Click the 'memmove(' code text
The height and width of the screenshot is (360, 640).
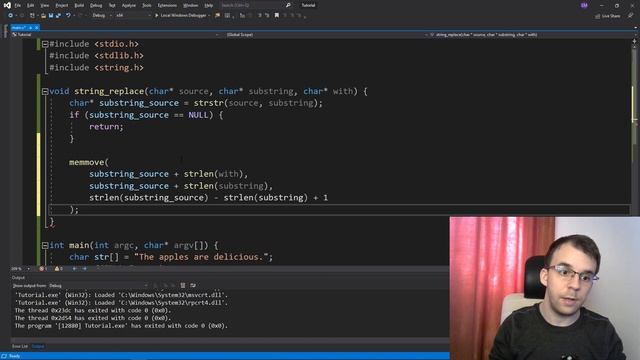coord(89,162)
